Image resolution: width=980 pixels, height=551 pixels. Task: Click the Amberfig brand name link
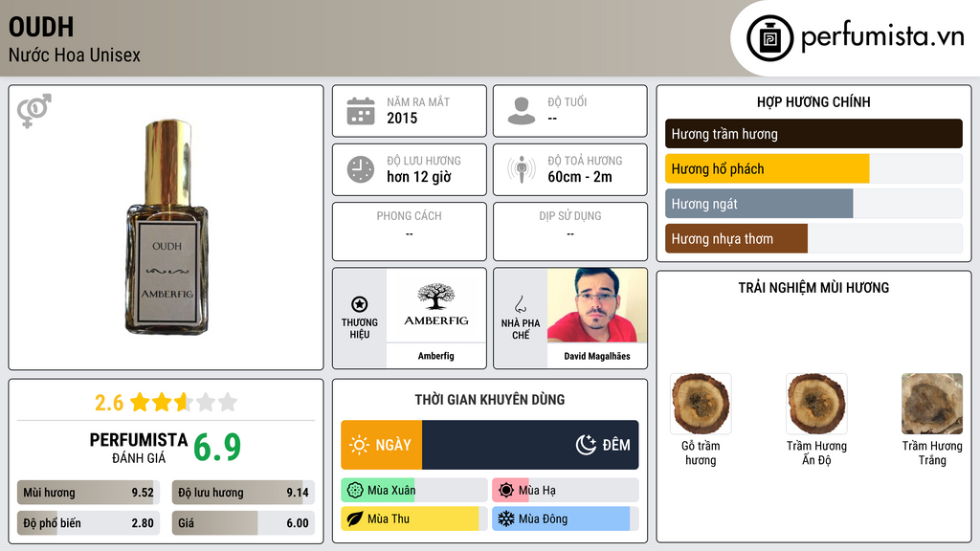tap(436, 356)
